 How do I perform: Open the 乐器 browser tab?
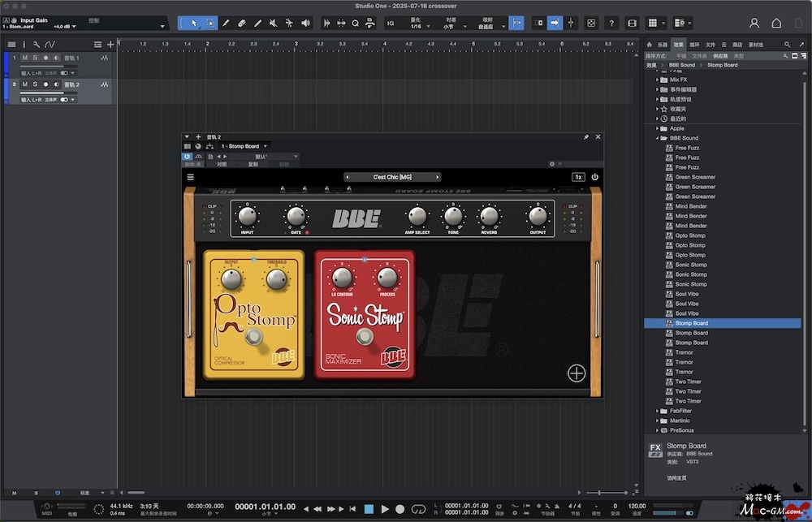[x=663, y=45]
